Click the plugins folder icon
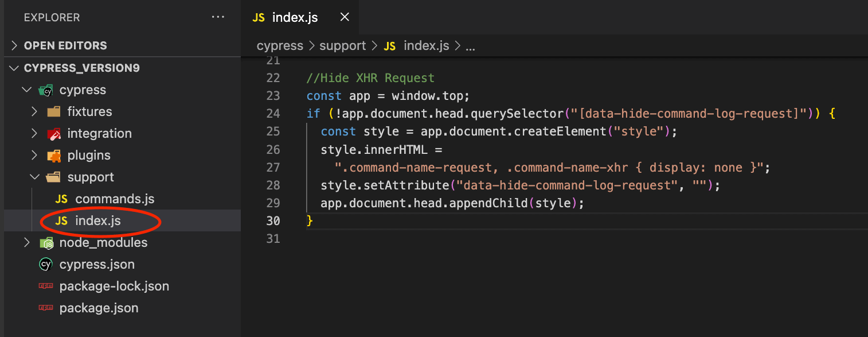The width and height of the screenshot is (868, 337). click(54, 156)
